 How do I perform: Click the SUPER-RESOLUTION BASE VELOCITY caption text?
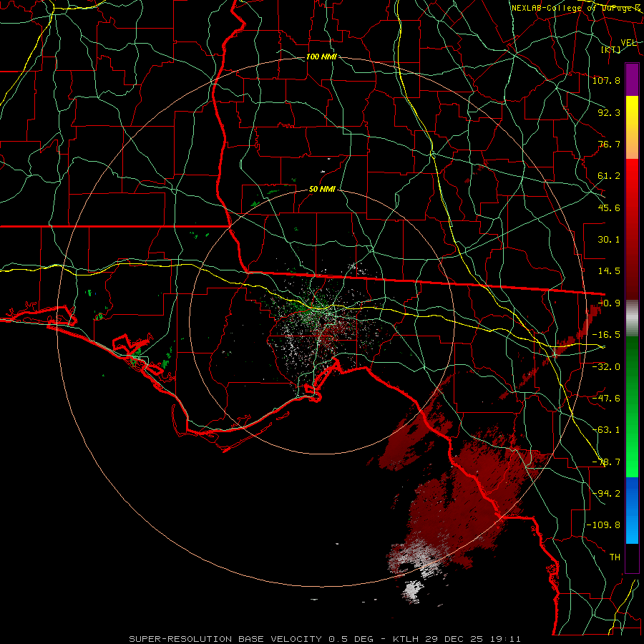point(225,639)
